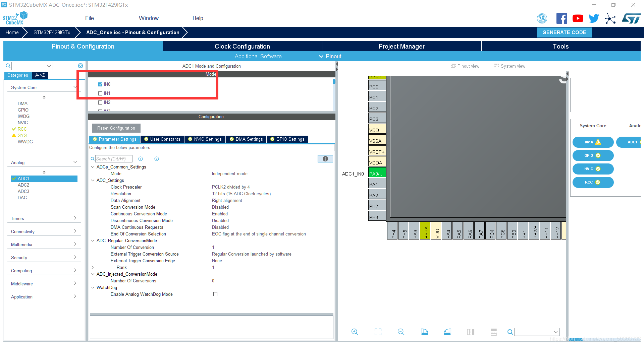Zoom in on the pinout view

click(355, 332)
